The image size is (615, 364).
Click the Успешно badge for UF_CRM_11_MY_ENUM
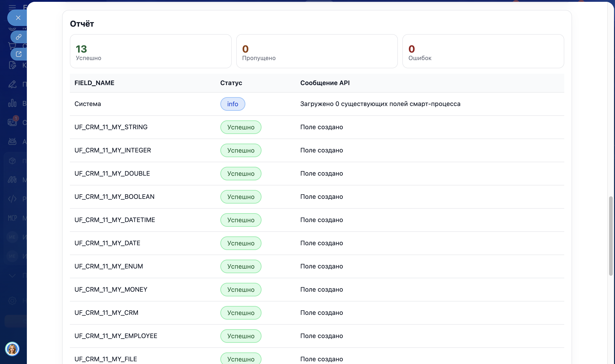[241, 266]
